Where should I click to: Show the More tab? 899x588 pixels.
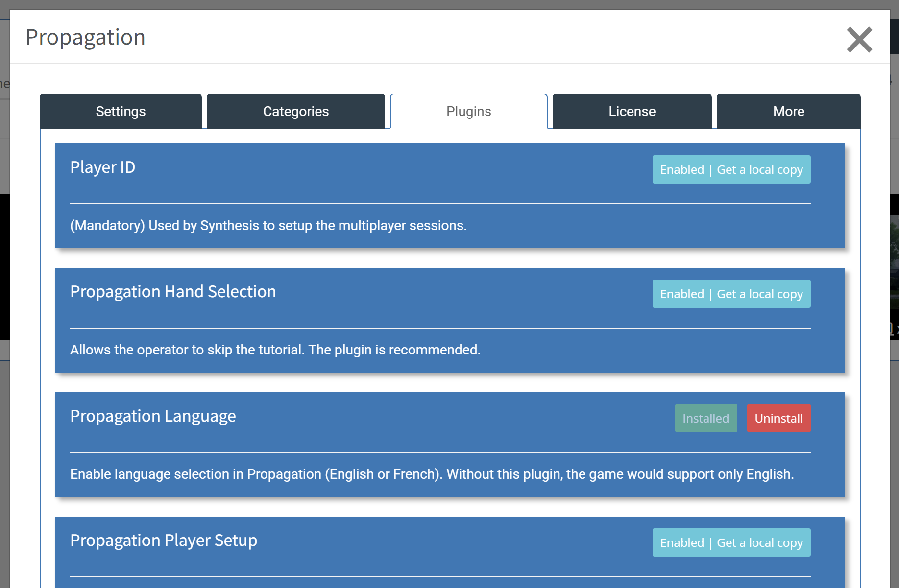pyautogui.click(x=789, y=111)
